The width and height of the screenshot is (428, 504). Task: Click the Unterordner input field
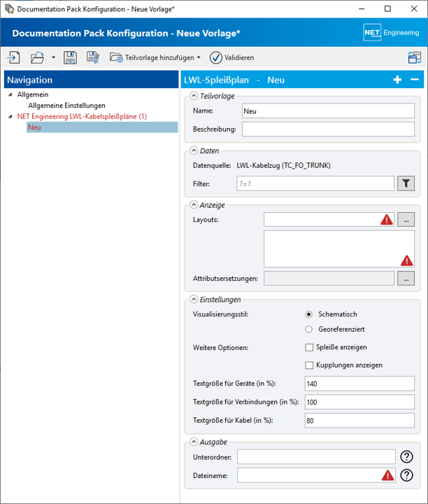[316, 456]
